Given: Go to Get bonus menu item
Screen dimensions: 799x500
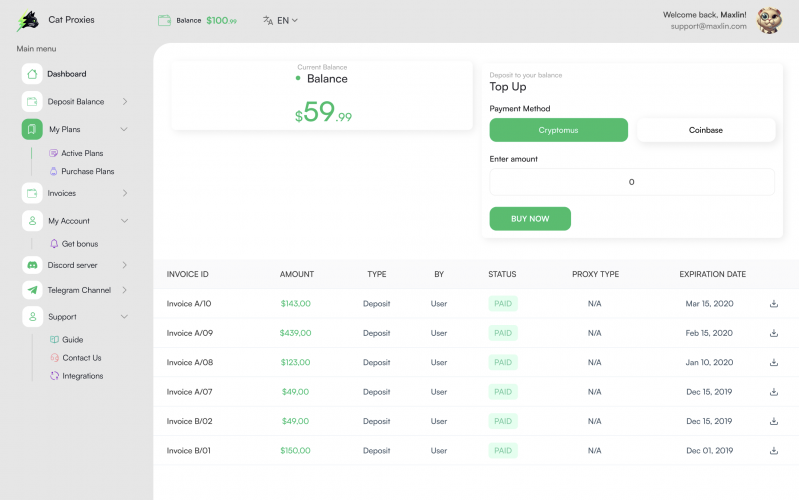Looking at the screenshot, I should click(x=80, y=244).
